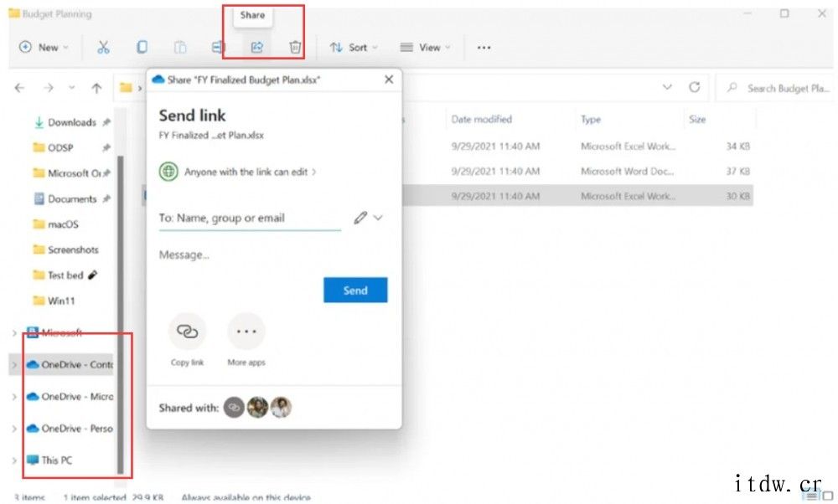Click the sidebar vertical scrollbar
The width and height of the screenshot is (838, 504).
click(120, 314)
